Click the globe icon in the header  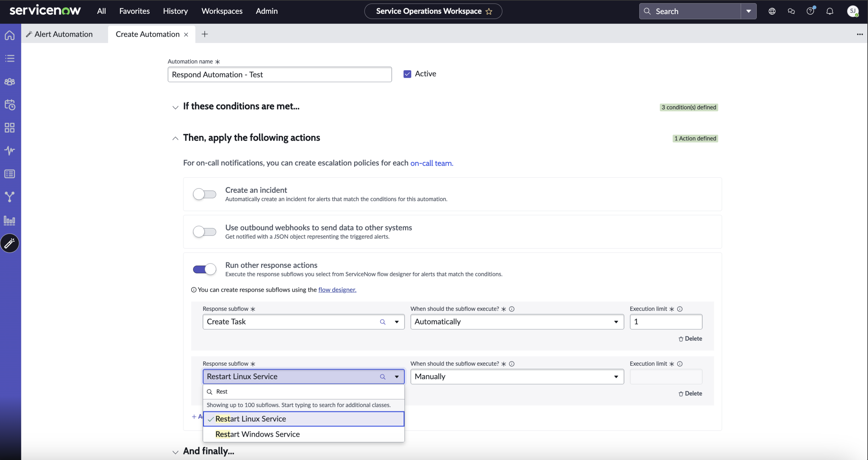[772, 11]
